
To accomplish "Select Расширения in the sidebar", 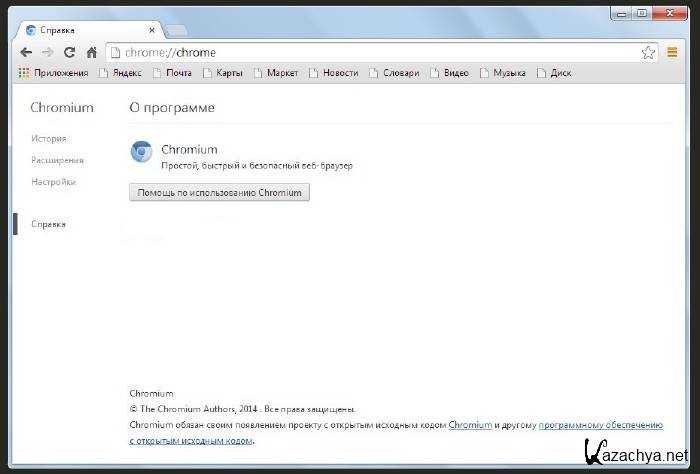I will (x=57, y=160).
